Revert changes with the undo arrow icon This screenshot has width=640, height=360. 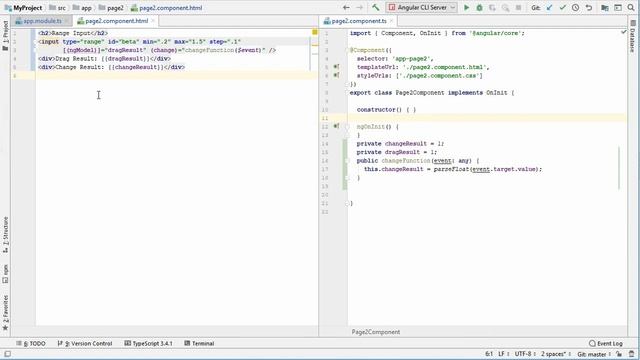pyautogui.click(x=589, y=7)
